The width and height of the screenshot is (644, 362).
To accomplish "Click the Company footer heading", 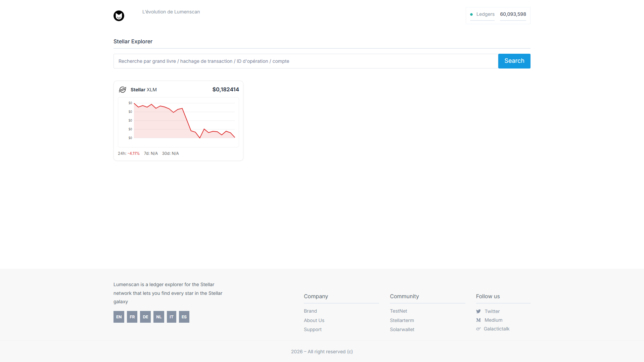I will (x=316, y=296).
